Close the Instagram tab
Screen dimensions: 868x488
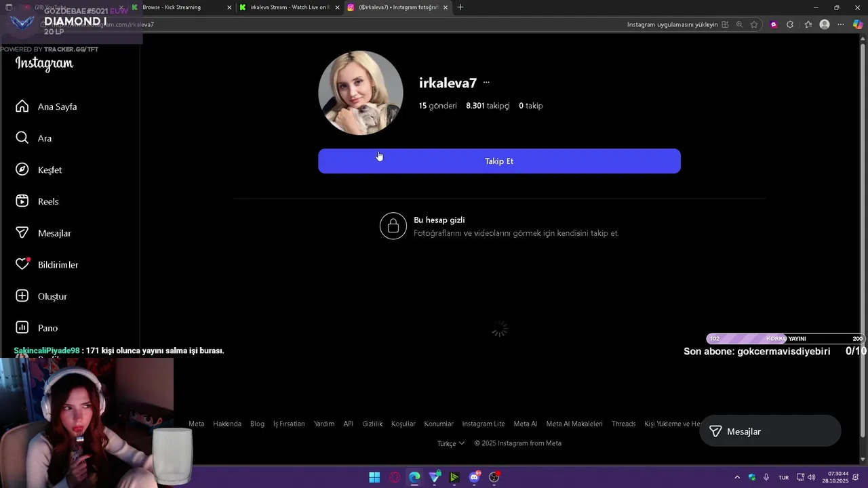pyautogui.click(x=446, y=7)
